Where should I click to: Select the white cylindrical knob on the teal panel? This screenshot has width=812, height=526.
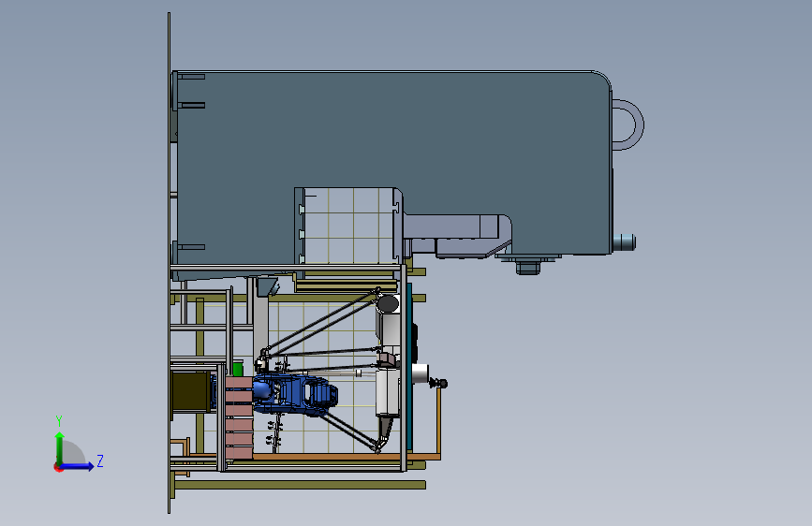(x=420, y=373)
